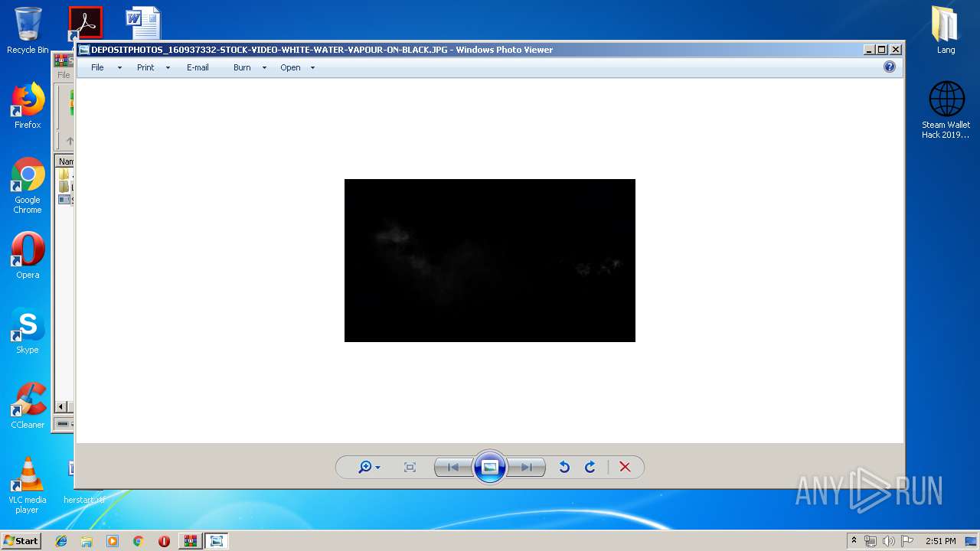
Task: Go to the next image
Action: 527,467
